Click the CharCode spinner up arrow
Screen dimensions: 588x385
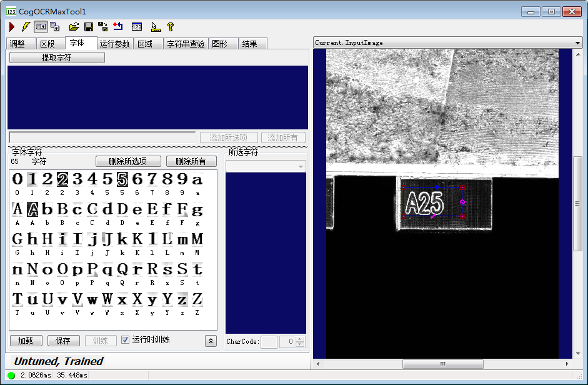coord(300,339)
